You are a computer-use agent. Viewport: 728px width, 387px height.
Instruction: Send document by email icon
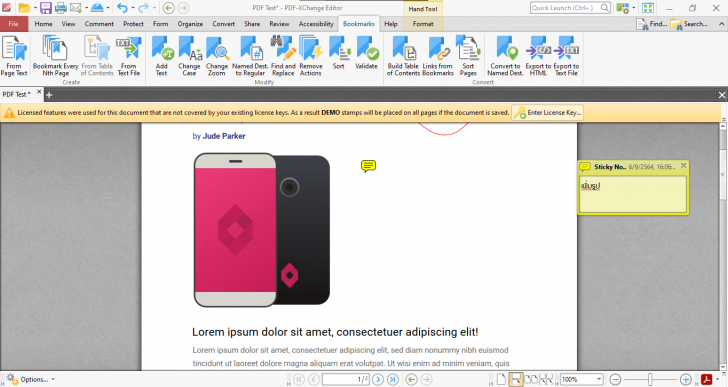click(x=76, y=7)
